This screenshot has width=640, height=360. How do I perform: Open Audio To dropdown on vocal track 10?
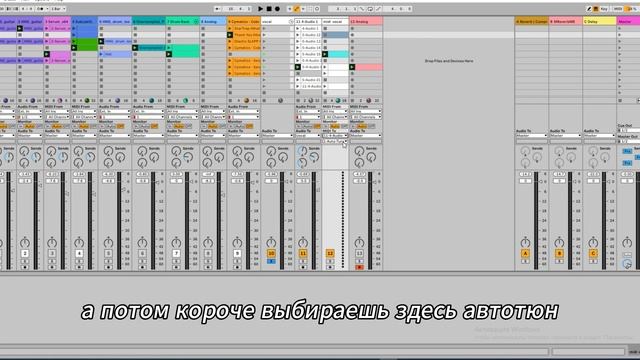pyautogui.click(x=277, y=136)
